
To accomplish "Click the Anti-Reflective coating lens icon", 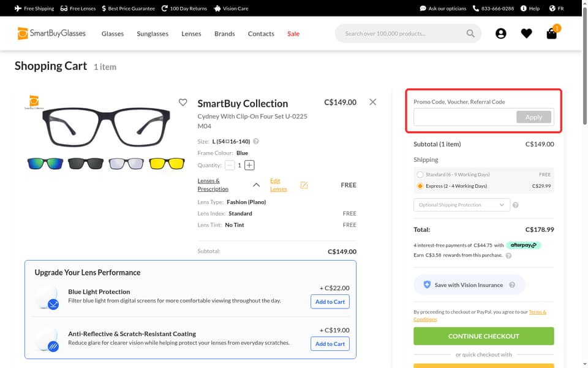I will 48,339.
